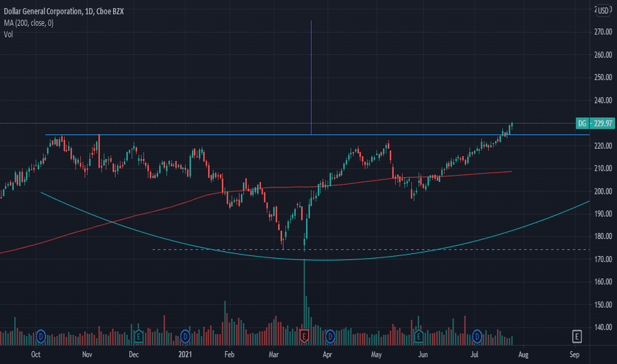617x364 pixels.
Task: Click the 2021 label on the time axis
Action: point(185,355)
